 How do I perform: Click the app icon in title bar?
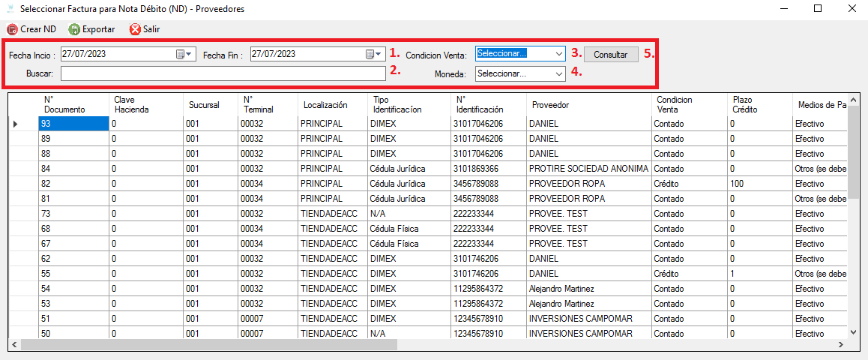point(10,9)
